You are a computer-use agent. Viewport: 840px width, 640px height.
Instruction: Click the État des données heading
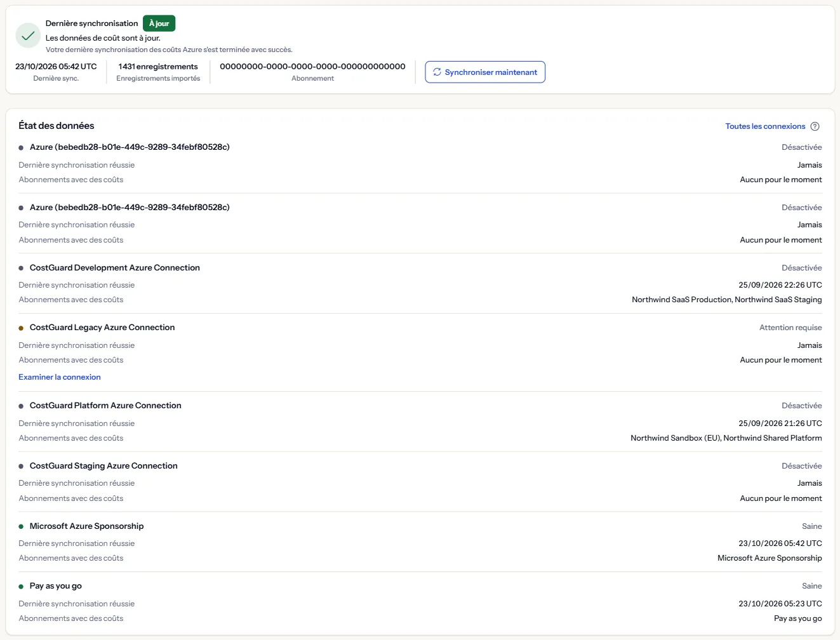(57, 126)
